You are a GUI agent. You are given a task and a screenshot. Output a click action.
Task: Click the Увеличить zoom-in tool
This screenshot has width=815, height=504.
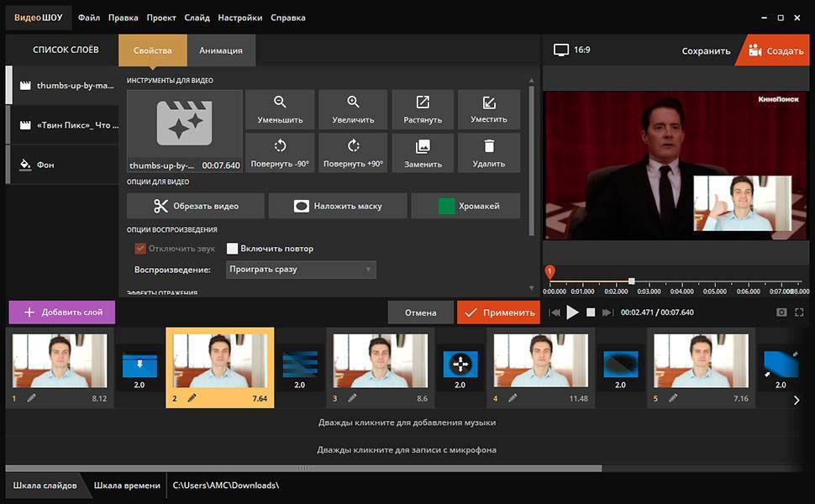point(353,109)
